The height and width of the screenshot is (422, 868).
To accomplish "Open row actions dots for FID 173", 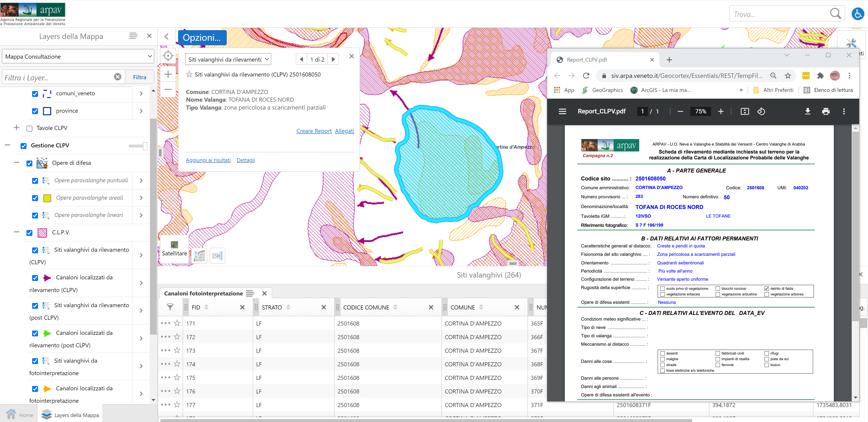I will pos(165,350).
